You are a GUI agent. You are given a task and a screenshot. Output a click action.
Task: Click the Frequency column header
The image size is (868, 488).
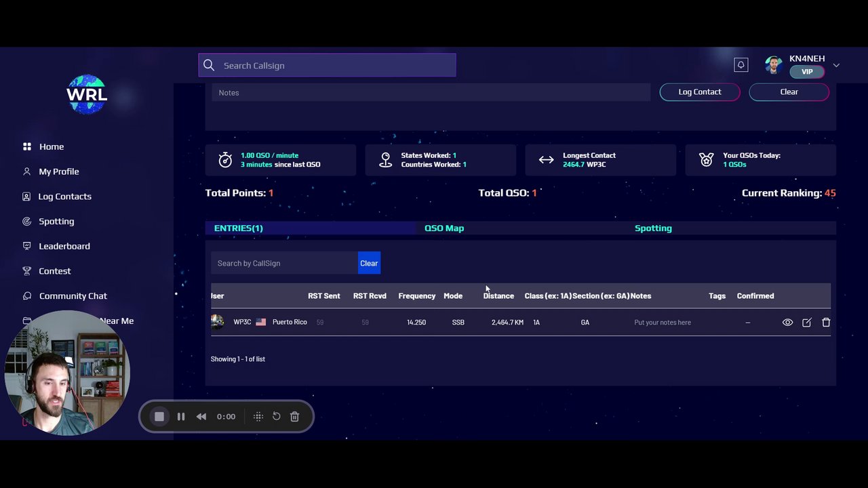416,296
